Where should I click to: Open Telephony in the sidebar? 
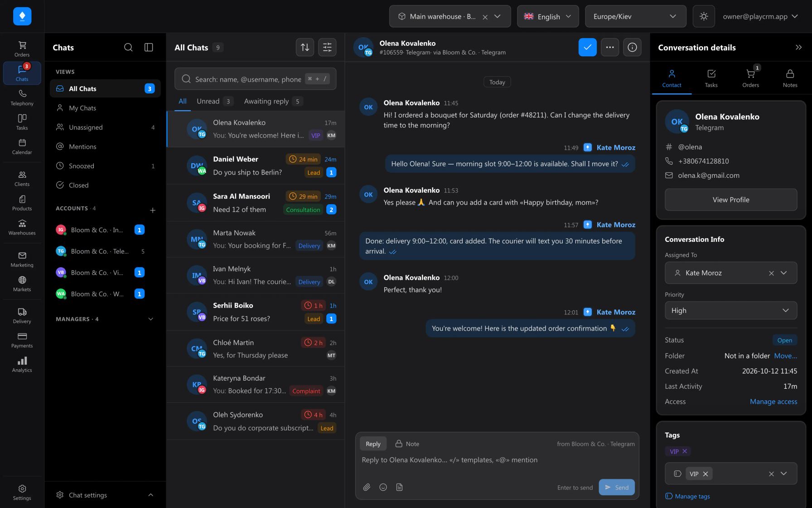[22, 98]
